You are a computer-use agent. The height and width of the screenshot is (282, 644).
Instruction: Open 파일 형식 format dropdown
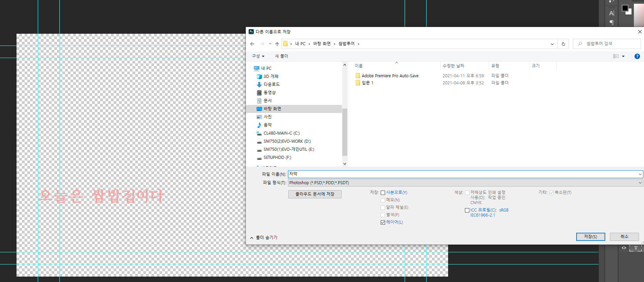coord(465,183)
